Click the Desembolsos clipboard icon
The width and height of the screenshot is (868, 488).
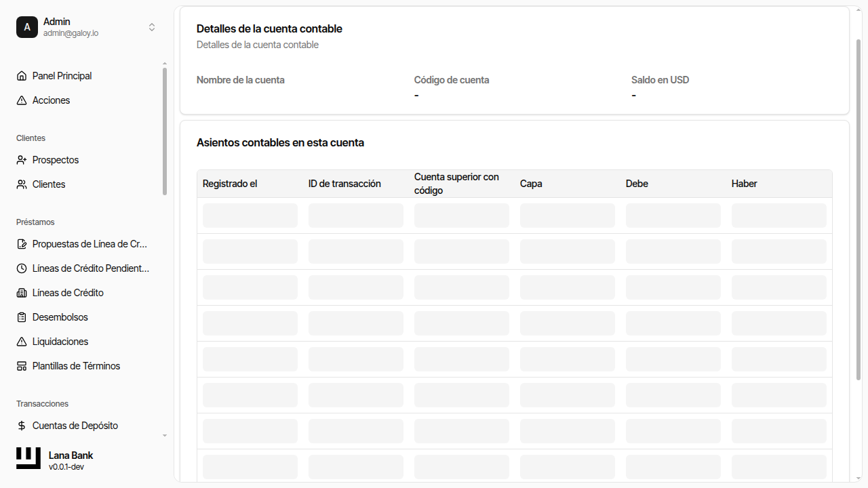22,317
